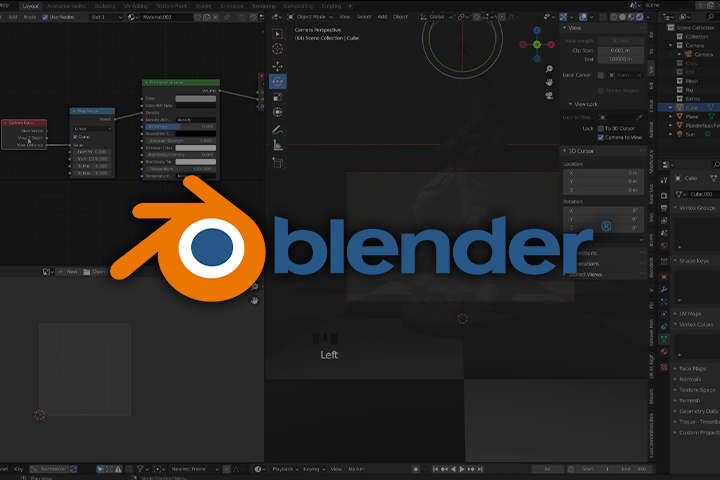Open the Texture checker properties tab
The height and width of the screenshot is (480, 720).
(664, 367)
